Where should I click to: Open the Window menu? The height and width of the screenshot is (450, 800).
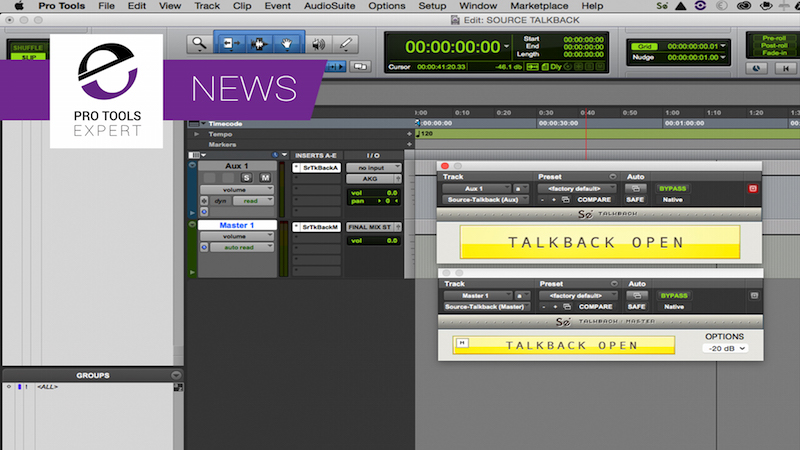click(478, 6)
